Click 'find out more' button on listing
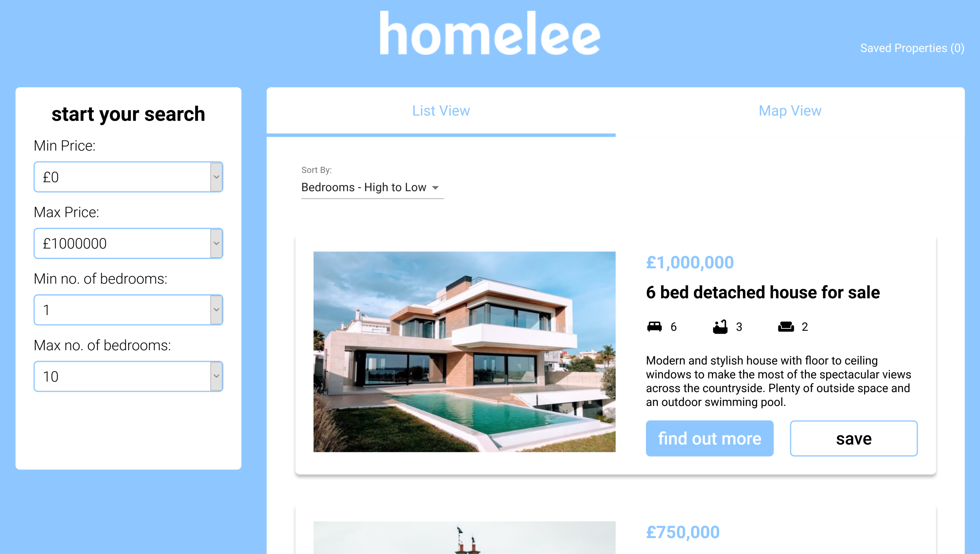The height and width of the screenshot is (554, 980). [x=709, y=438]
